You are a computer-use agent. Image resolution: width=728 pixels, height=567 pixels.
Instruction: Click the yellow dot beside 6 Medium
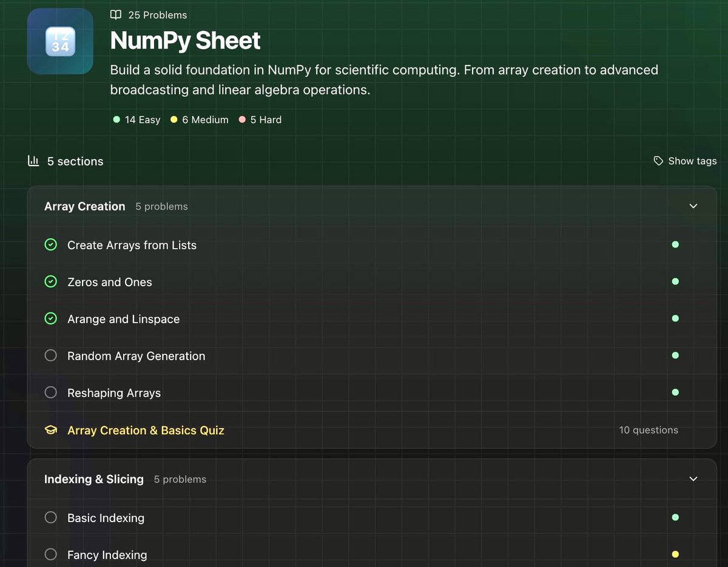174,119
